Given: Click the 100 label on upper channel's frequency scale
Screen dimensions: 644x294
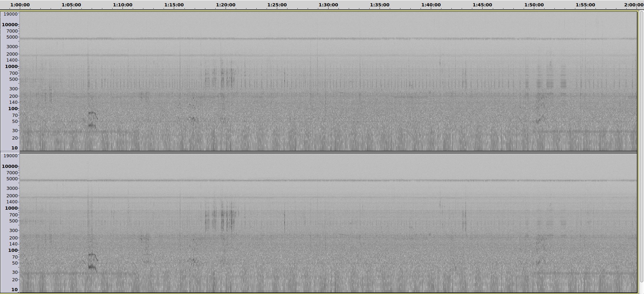Looking at the screenshot, I should click(x=13, y=109).
